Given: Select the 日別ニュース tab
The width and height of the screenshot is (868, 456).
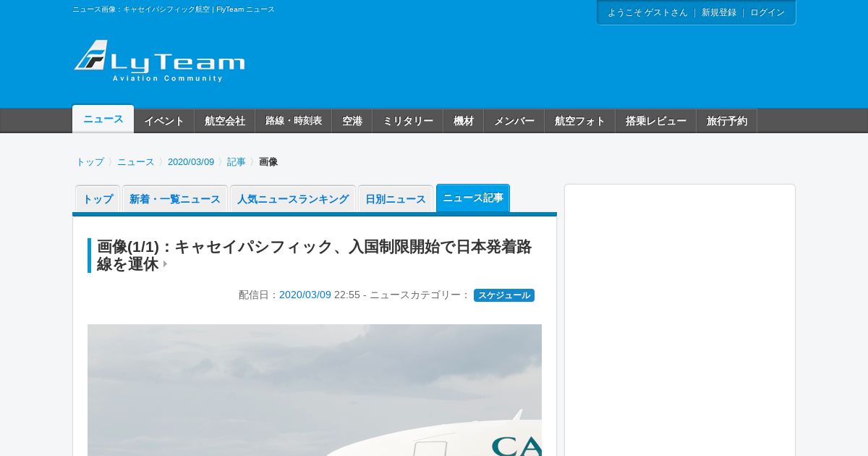Looking at the screenshot, I should click(x=396, y=199).
